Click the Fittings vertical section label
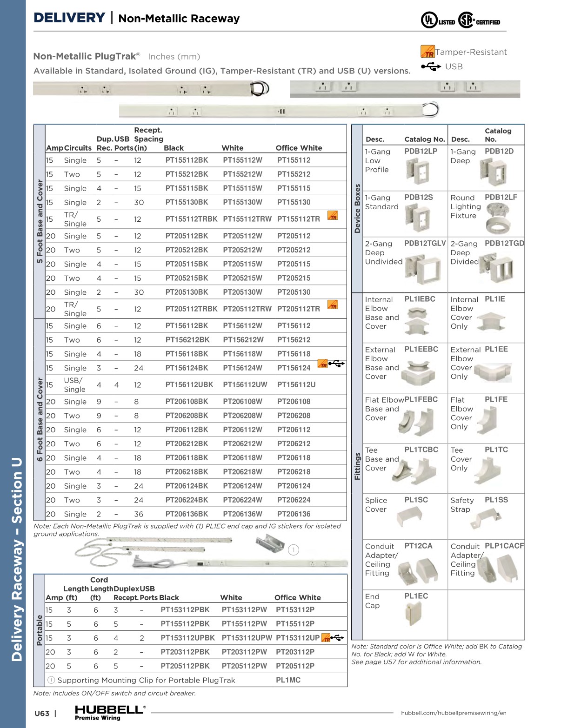This screenshot has width=561, height=728. pyautogui.click(x=357, y=466)
